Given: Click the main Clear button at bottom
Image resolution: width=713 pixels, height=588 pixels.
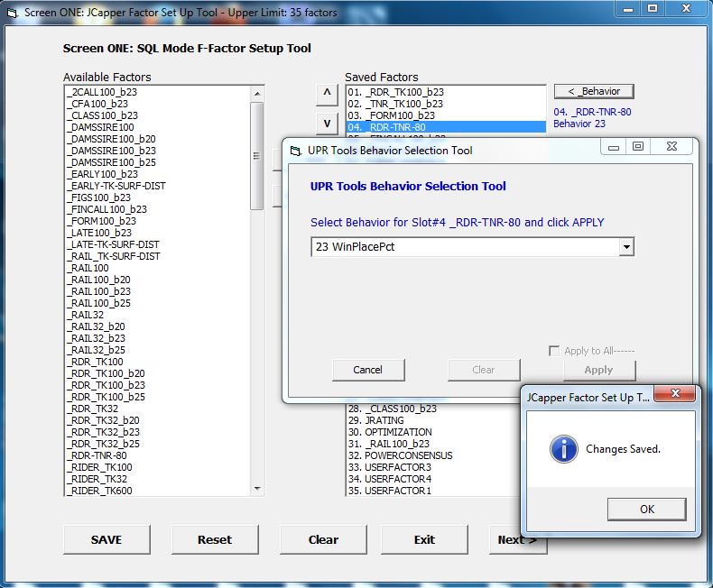Looking at the screenshot, I should tap(323, 539).
